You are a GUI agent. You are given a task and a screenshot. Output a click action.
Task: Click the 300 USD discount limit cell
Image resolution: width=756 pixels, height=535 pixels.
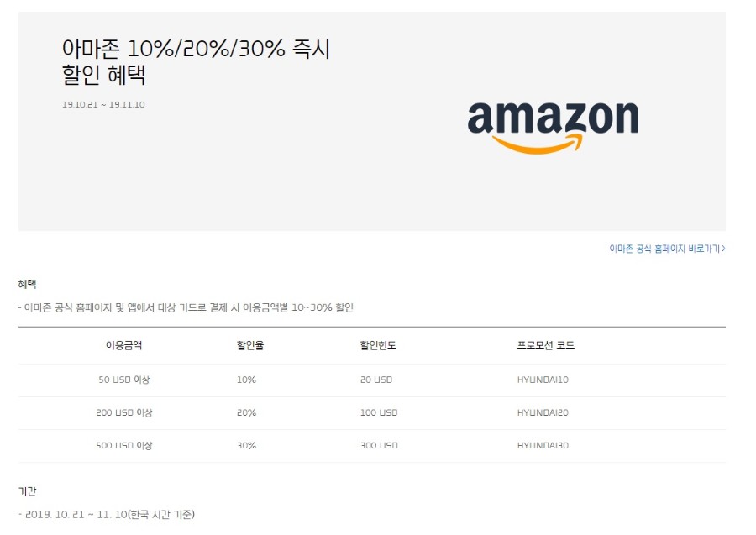click(378, 445)
